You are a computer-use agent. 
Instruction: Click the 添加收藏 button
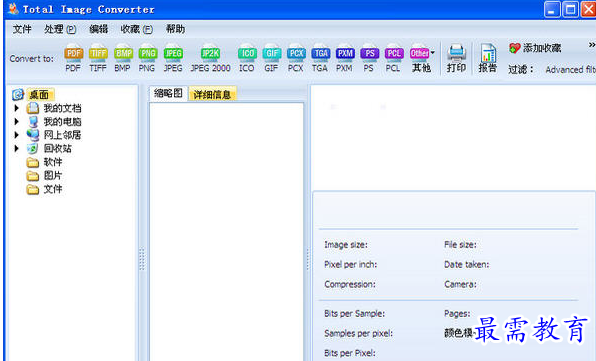(x=535, y=48)
